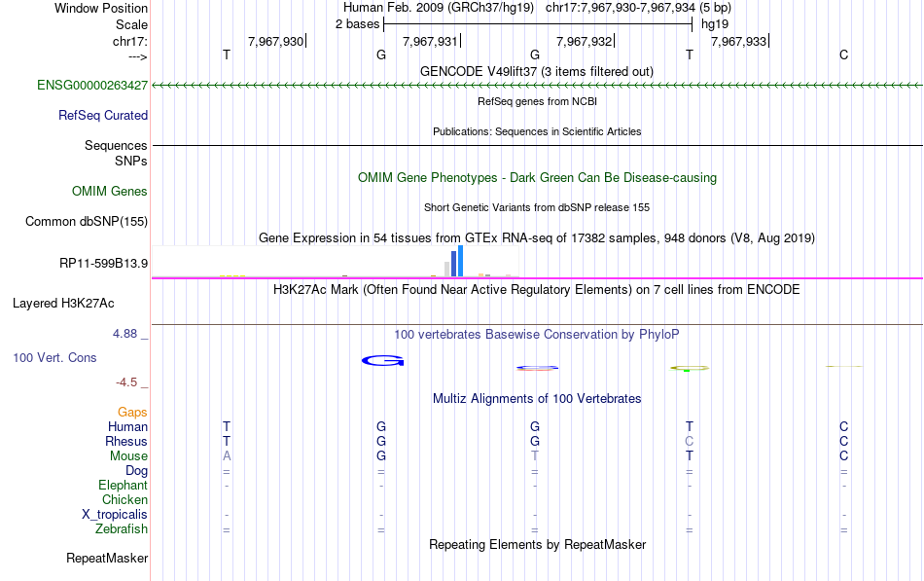
Task: Click the ENSG00000263427 gene label
Action: 92,86
